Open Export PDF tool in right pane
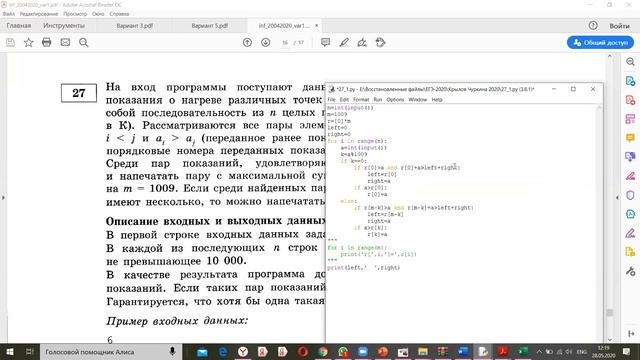 (630, 81)
